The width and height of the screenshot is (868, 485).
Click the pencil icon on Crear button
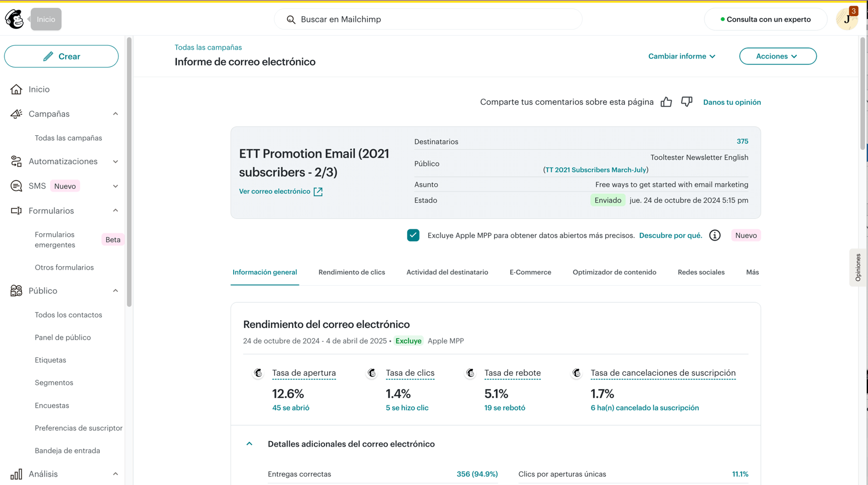click(x=48, y=56)
